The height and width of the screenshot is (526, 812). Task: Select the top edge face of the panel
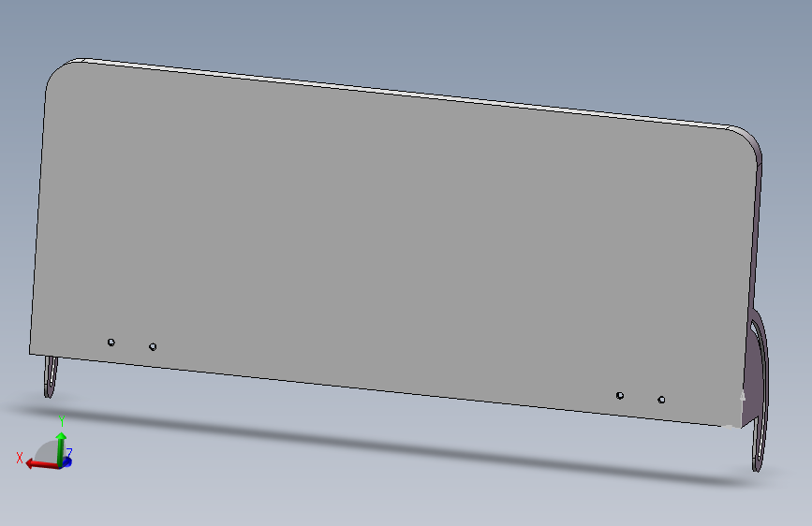(404, 92)
